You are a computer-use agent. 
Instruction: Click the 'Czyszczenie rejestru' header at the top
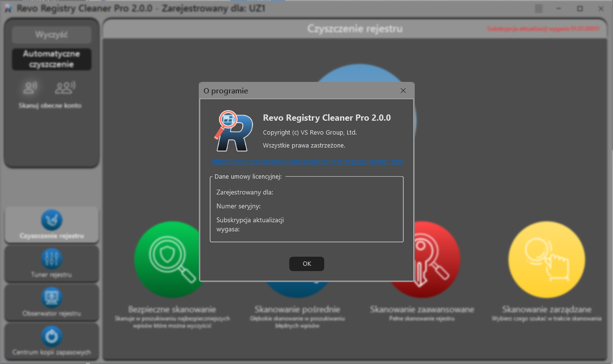click(x=355, y=29)
